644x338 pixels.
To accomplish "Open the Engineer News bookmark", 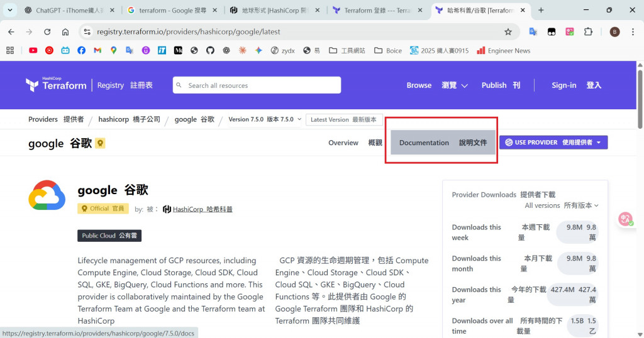I will [x=503, y=50].
